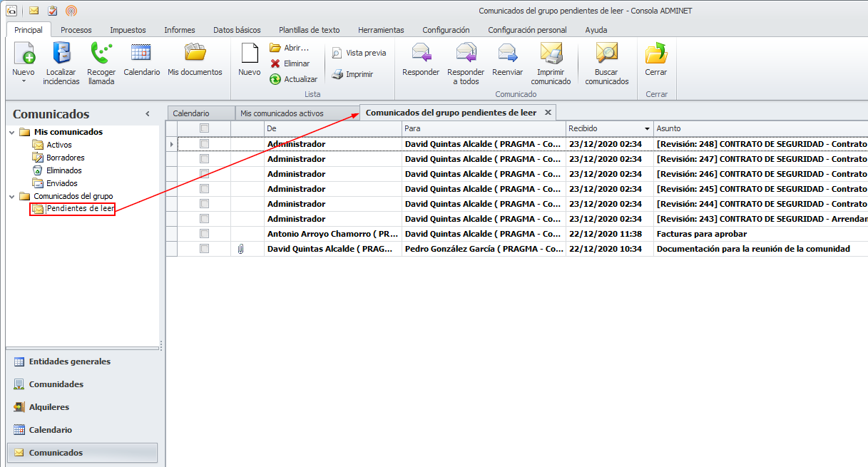Viewport: 868px width, 467px height.
Task: Collapse Comunicados del grupo tree node
Action: pyautogui.click(x=11, y=196)
